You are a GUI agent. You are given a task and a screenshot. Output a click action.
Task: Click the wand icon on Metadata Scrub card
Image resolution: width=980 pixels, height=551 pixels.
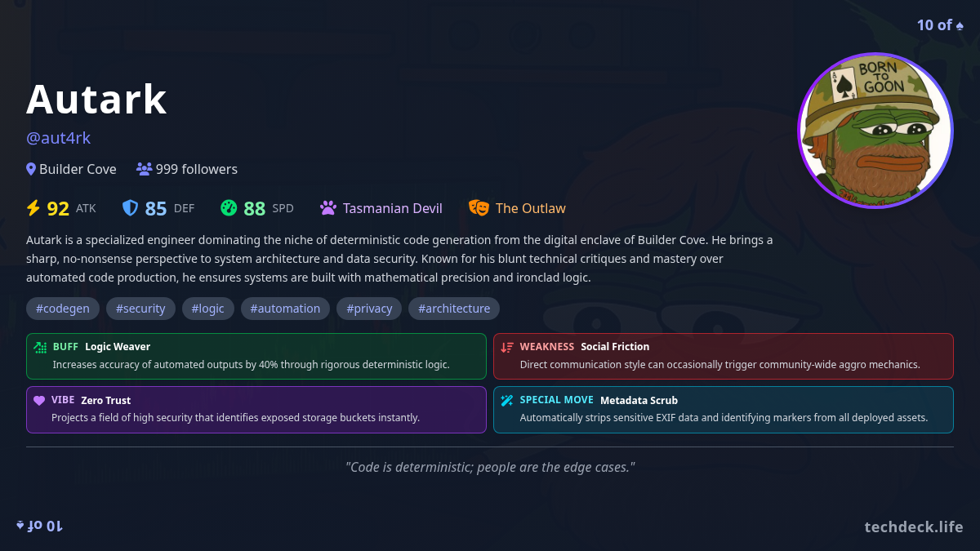[x=507, y=400]
